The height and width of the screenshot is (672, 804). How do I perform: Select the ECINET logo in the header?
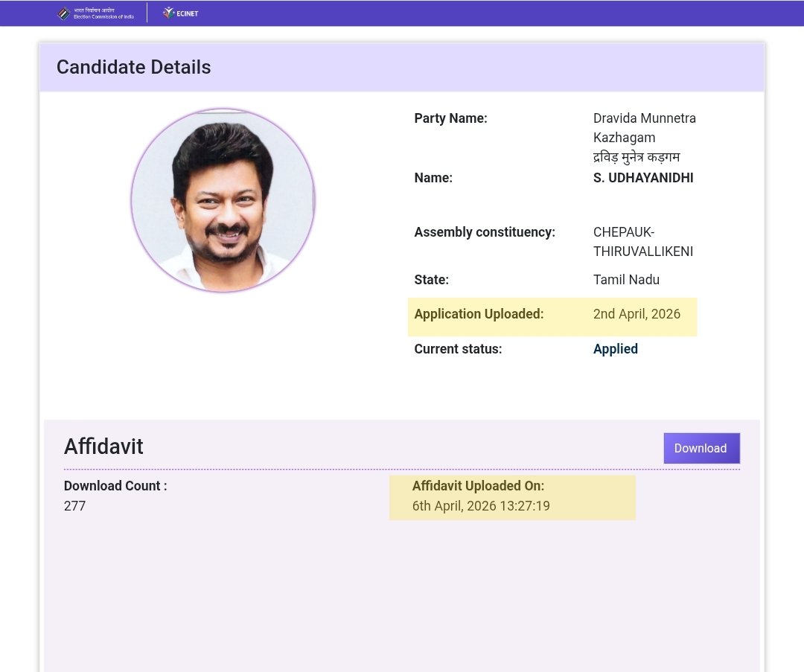[x=180, y=13]
